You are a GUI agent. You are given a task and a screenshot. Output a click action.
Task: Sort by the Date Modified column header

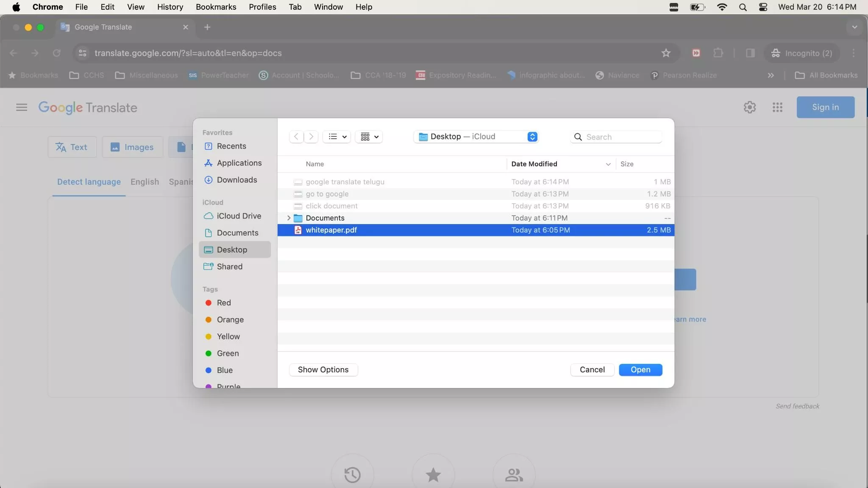[x=534, y=164]
